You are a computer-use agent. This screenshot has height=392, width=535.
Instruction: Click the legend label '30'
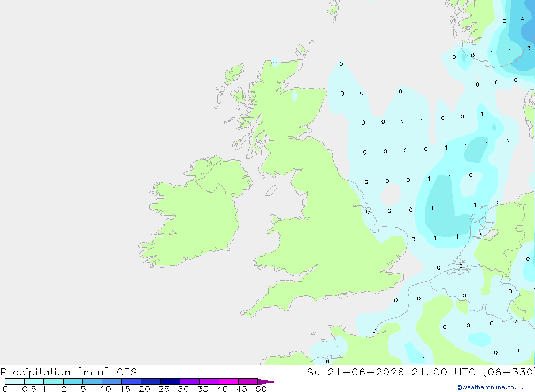[183, 389]
